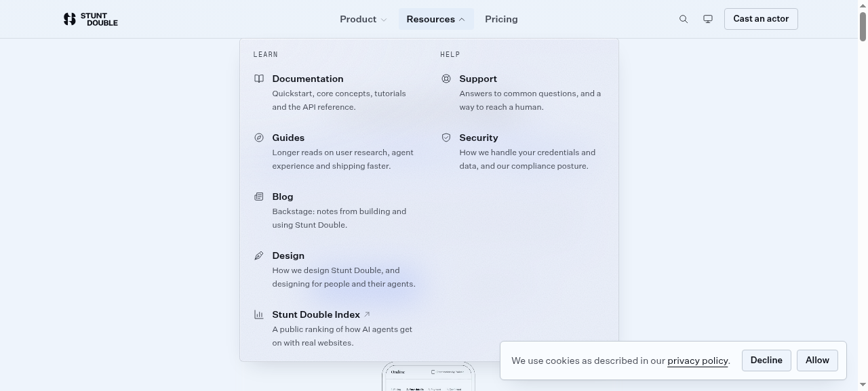This screenshot has height=391, width=868.
Task: Click external link arrow beside Stunt Double Index
Action: [x=367, y=314]
